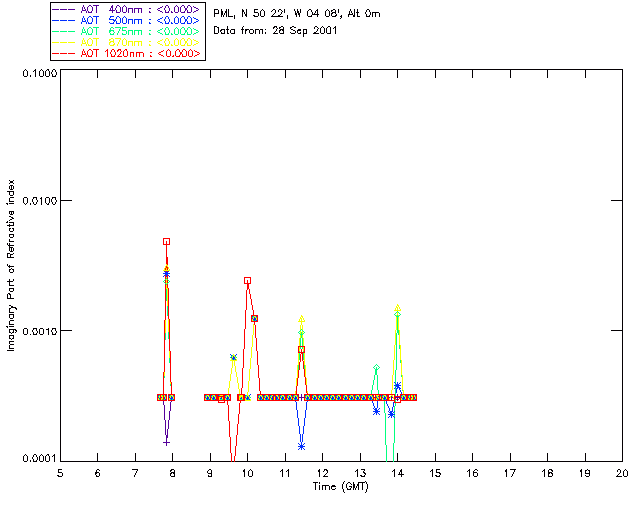Click the blue asterisk dip below 11.5 GMT
Screen dimensions: 640x512
301,446
